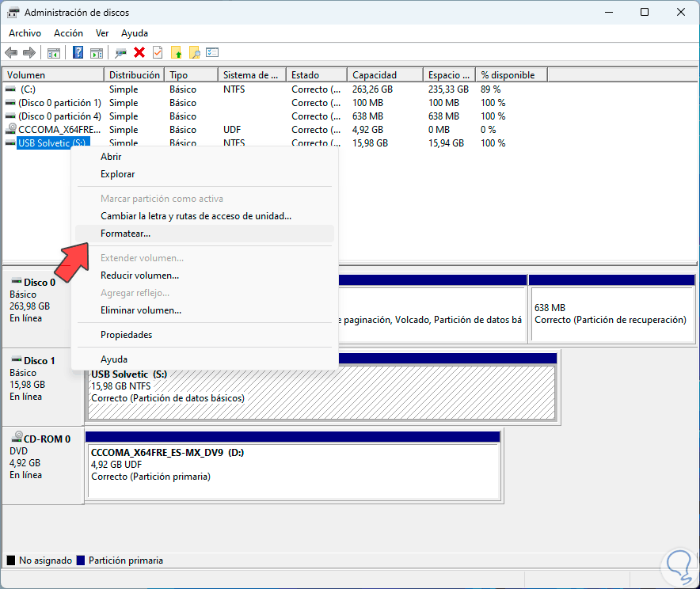Sort by the Estado column header
This screenshot has width=700, height=589.
(x=317, y=75)
